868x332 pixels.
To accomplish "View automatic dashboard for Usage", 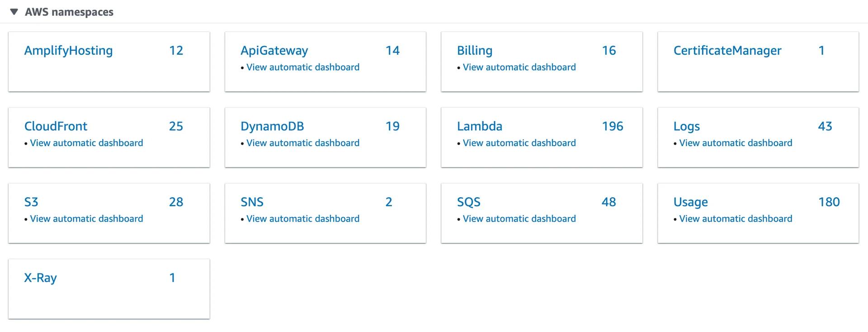I will [x=736, y=218].
